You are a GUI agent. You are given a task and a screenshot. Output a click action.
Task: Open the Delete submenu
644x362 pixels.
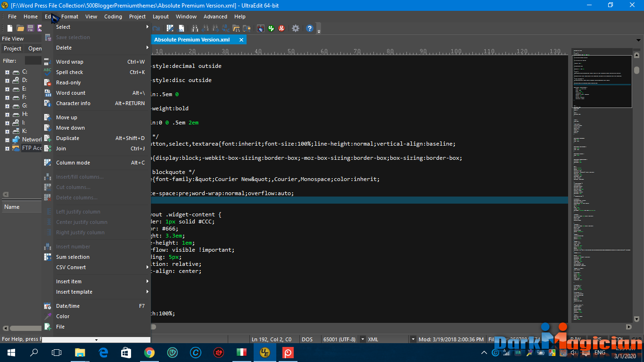pos(96,48)
